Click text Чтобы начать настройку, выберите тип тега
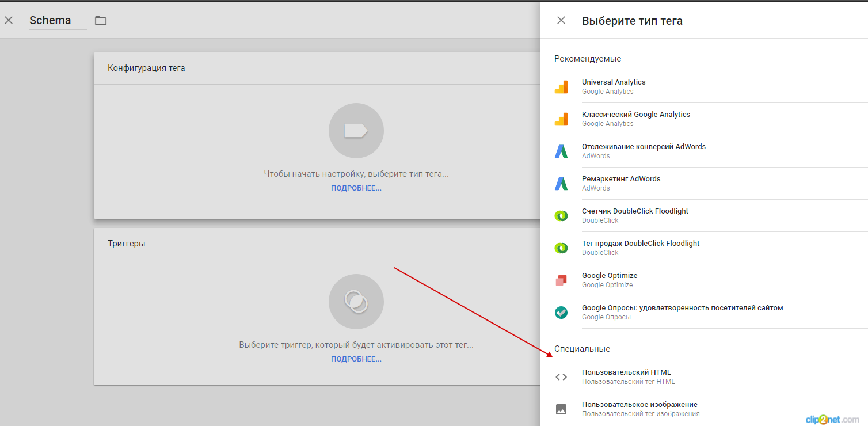 (x=356, y=174)
